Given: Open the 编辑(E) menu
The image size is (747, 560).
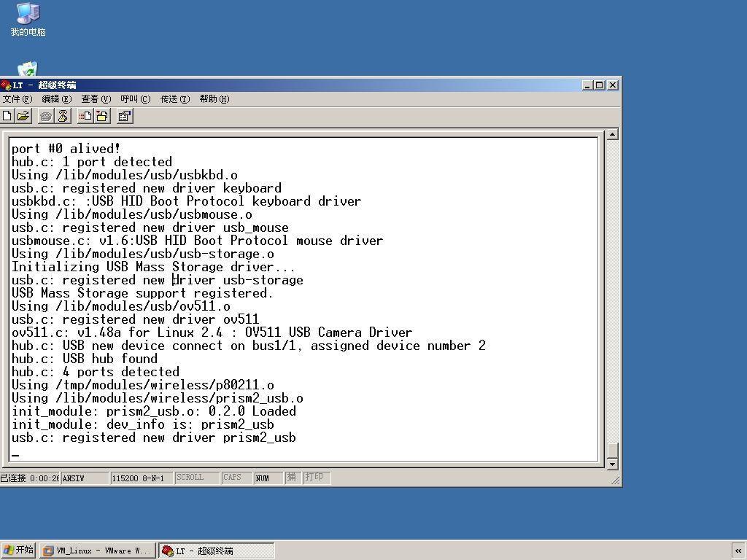Looking at the screenshot, I should pos(57,99).
